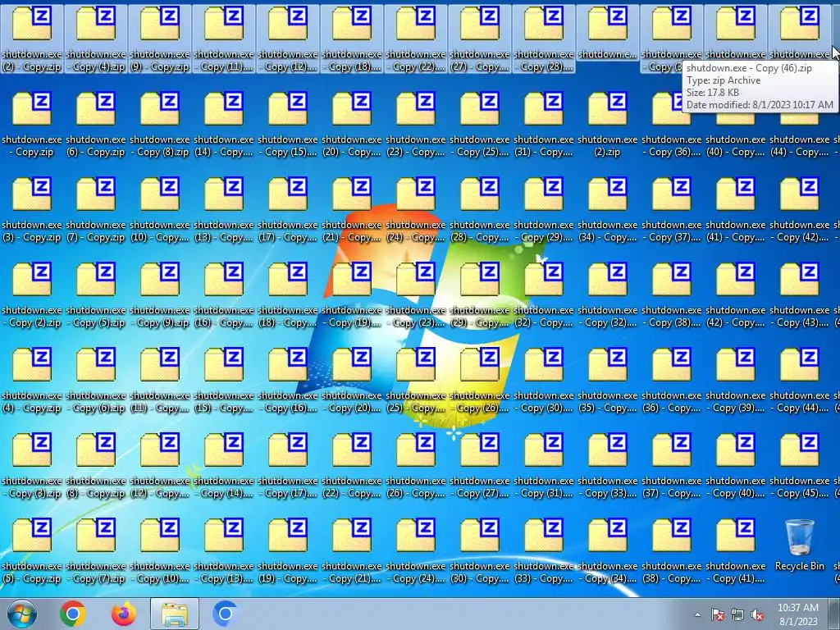
Task: Select zip labeled 'shutdown.exe - Copy (12)...'
Action: [x=288, y=39]
